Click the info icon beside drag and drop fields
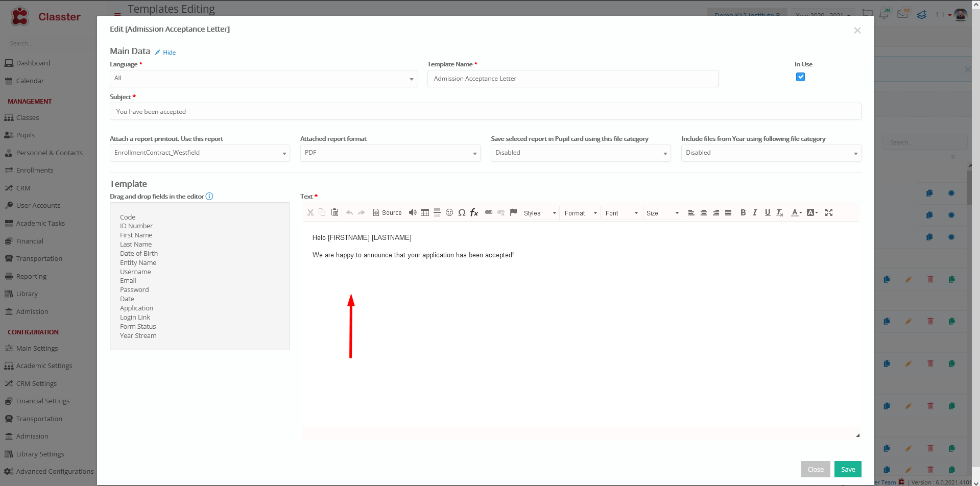980x486 pixels. click(x=209, y=197)
